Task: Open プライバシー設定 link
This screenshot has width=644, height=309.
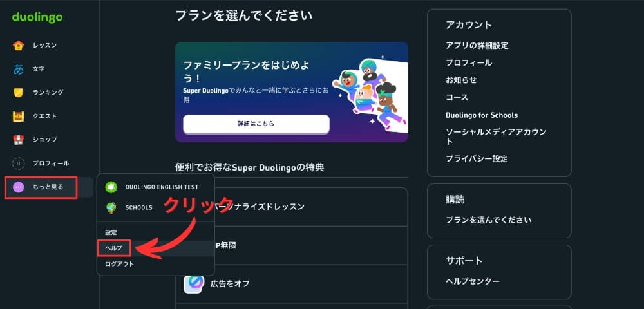Action: [477, 158]
